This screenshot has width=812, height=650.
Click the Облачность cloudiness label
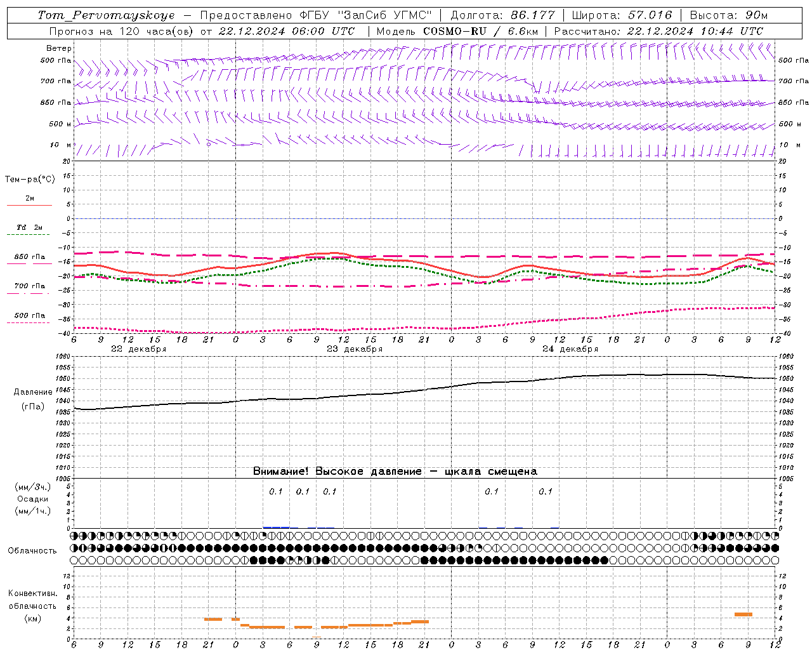32,551
